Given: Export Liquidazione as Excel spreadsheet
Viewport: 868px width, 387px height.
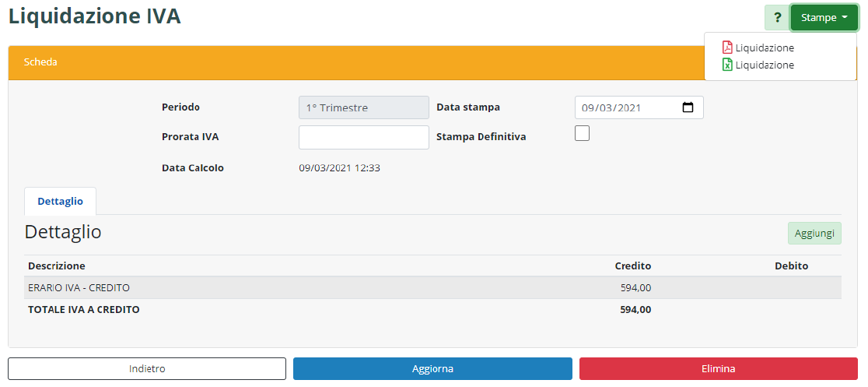Looking at the screenshot, I should coord(758,65).
